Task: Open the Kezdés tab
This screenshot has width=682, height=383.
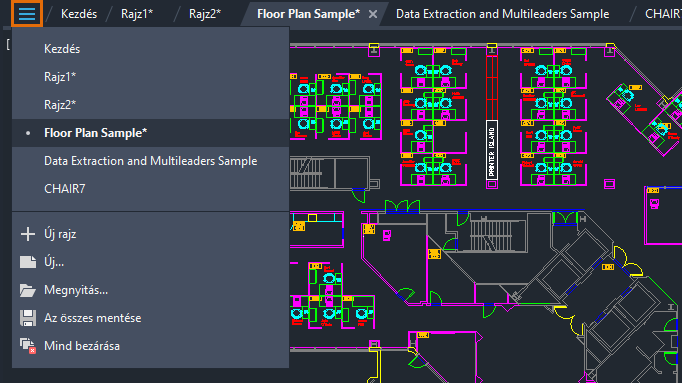Action: [x=79, y=14]
